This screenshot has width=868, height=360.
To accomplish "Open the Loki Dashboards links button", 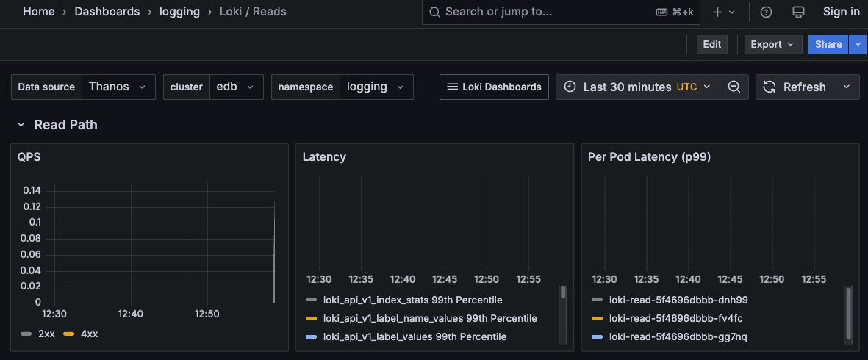I will pyautogui.click(x=494, y=87).
